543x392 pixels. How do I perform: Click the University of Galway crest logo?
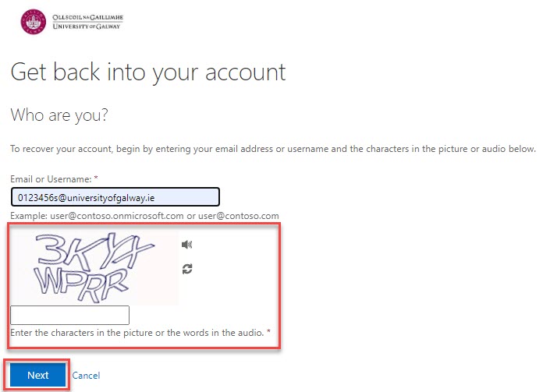point(34,22)
